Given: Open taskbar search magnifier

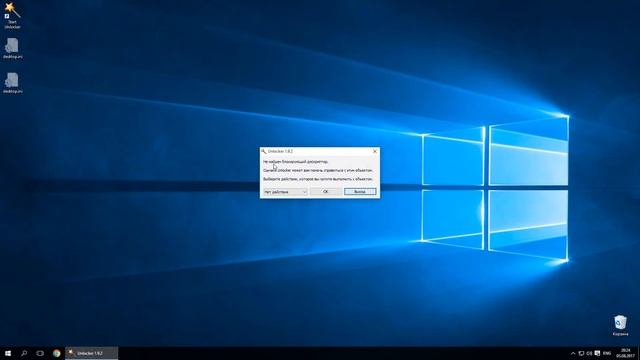Looking at the screenshot, I should 24,353.
